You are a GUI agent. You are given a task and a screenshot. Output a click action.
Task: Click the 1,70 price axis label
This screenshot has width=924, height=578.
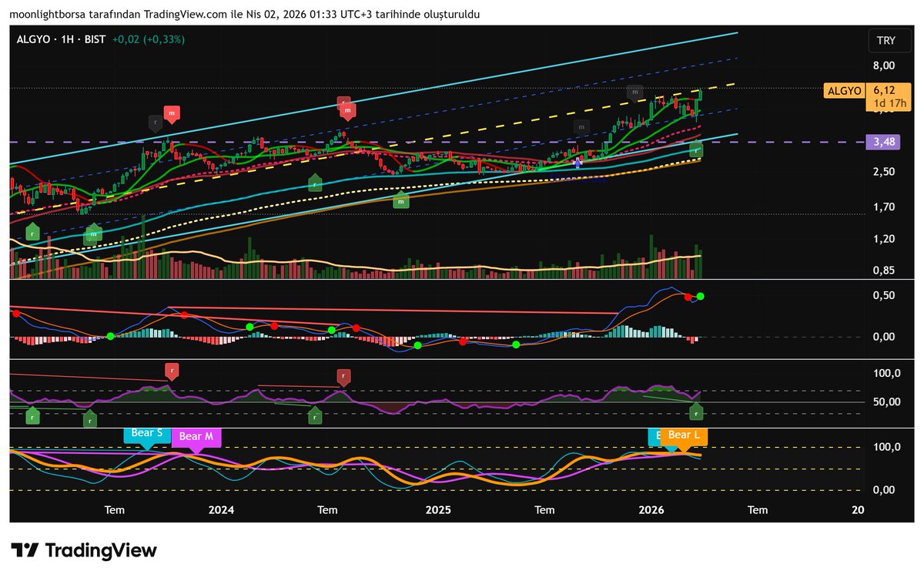pyautogui.click(x=884, y=207)
